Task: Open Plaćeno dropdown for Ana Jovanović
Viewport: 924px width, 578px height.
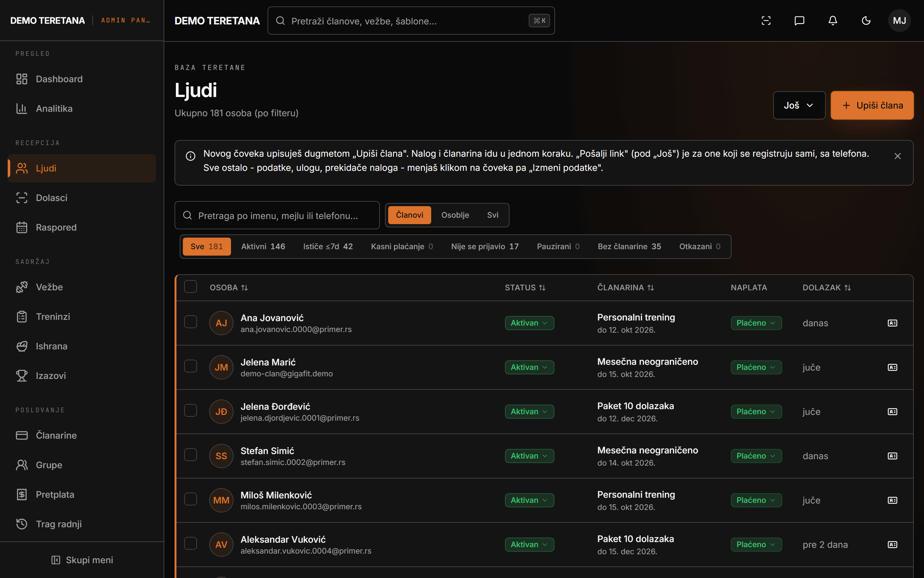Action: pos(756,323)
